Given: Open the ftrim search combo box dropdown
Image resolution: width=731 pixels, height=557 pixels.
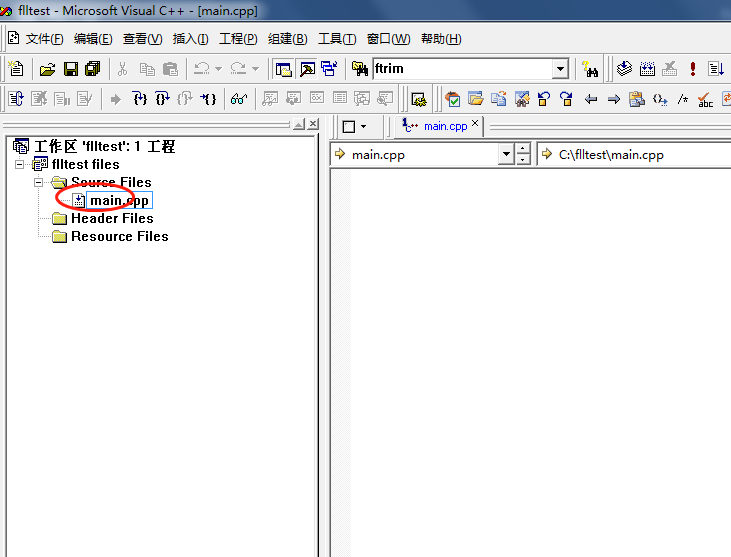Looking at the screenshot, I should (560, 69).
